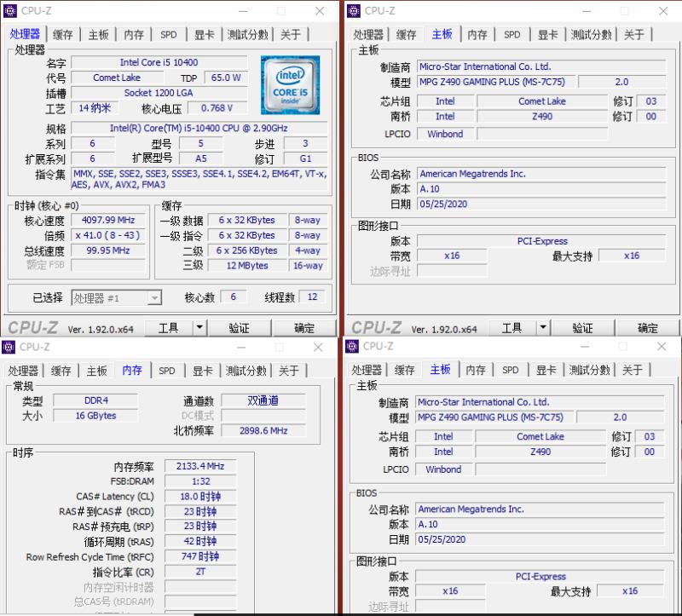
Task: Open SPD tab in top-left CPU-Z window
Action: click(x=168, y=34)
